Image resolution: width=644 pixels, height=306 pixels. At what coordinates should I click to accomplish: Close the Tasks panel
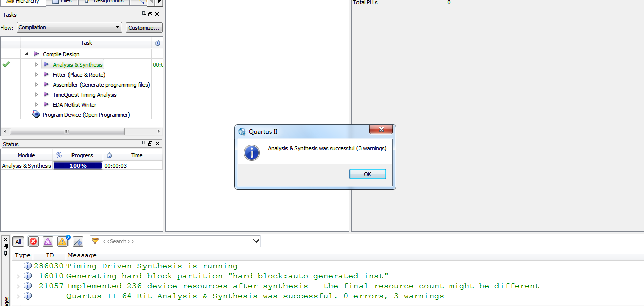(x=157, y=14)
